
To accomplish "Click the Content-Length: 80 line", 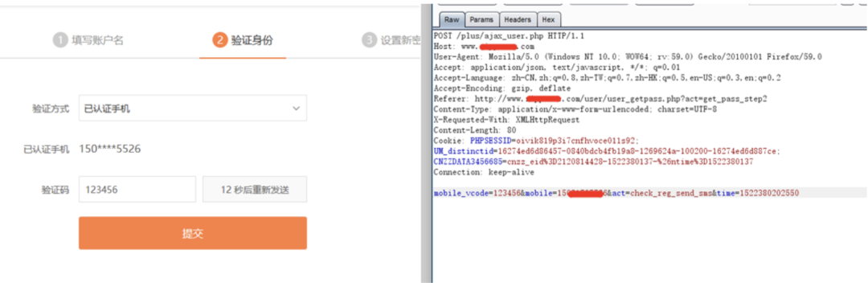I will click(x=475, y=131).
